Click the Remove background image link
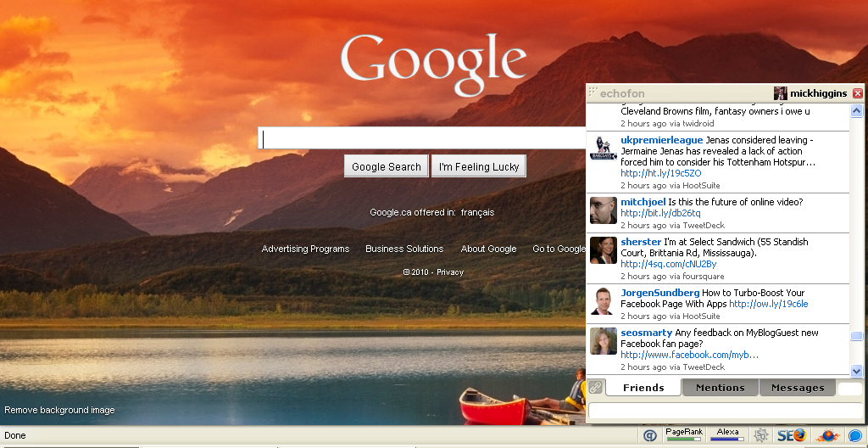Viewport: 868px width, 448px height. click(59, 411)
